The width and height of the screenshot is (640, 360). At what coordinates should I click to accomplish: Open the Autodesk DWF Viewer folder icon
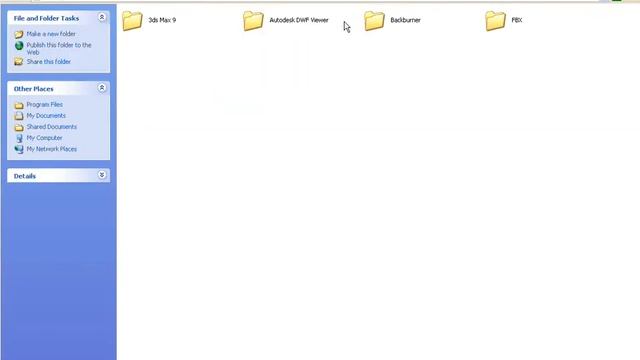(253, 20)
